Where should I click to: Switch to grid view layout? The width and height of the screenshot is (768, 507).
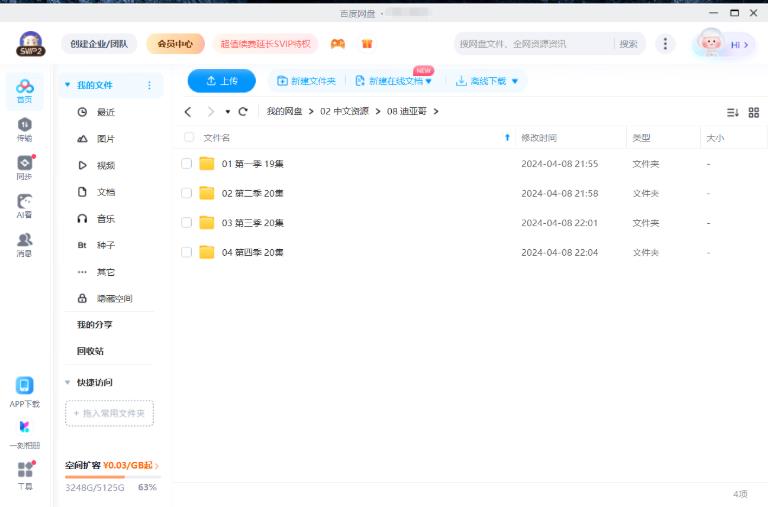(754, 113)
